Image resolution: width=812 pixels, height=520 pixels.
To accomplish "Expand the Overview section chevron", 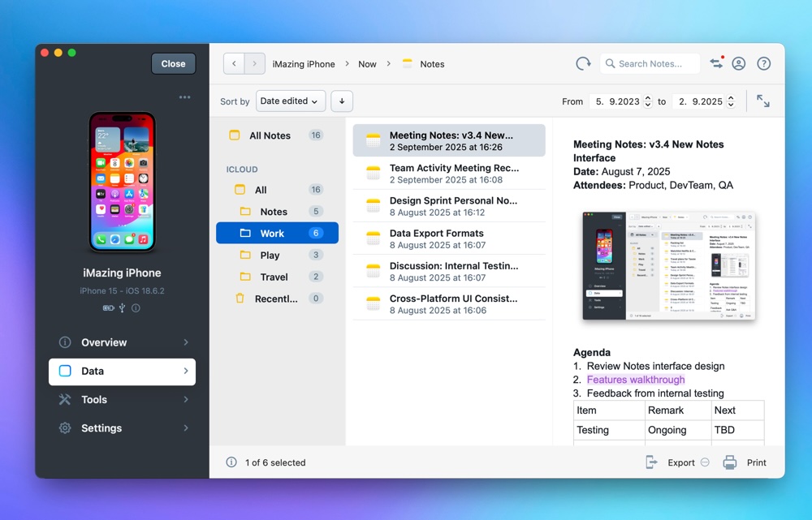I will click(x=186, y=342).
